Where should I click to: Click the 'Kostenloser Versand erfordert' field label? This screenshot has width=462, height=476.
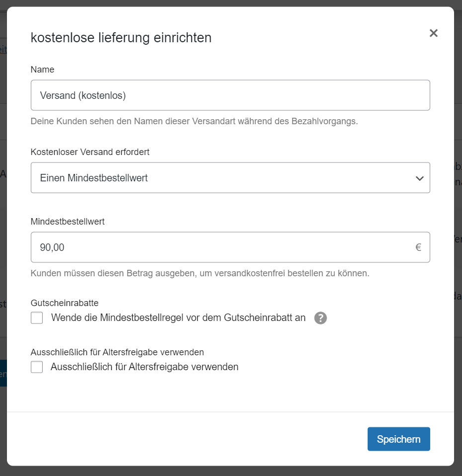point(90,152)
